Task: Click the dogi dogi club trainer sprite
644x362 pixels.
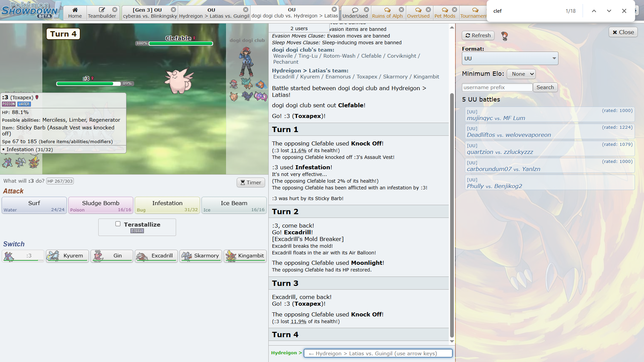Action: click(247, 62)
